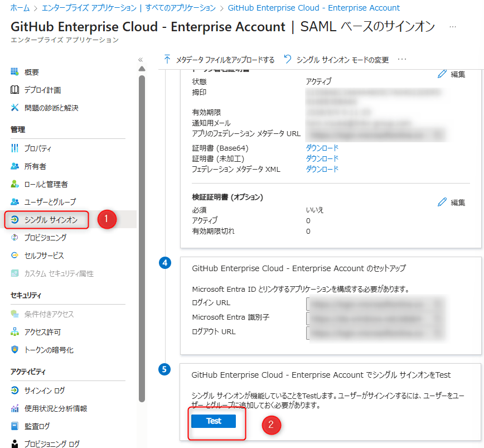The image size is (484, 448).
Task: Click the sidebar vertical scrollbar
Action: pyautogui.click(x=142, y=239)
